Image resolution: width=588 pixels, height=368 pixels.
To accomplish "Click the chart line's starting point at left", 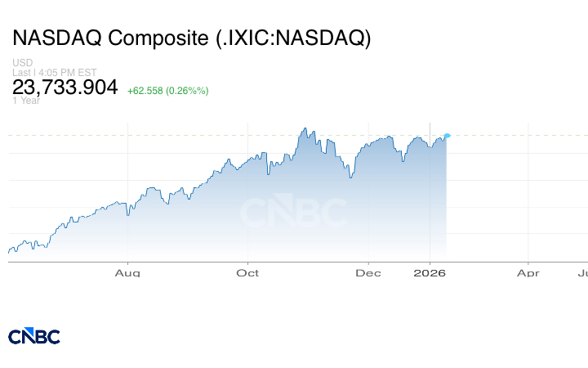I will 9,251.
